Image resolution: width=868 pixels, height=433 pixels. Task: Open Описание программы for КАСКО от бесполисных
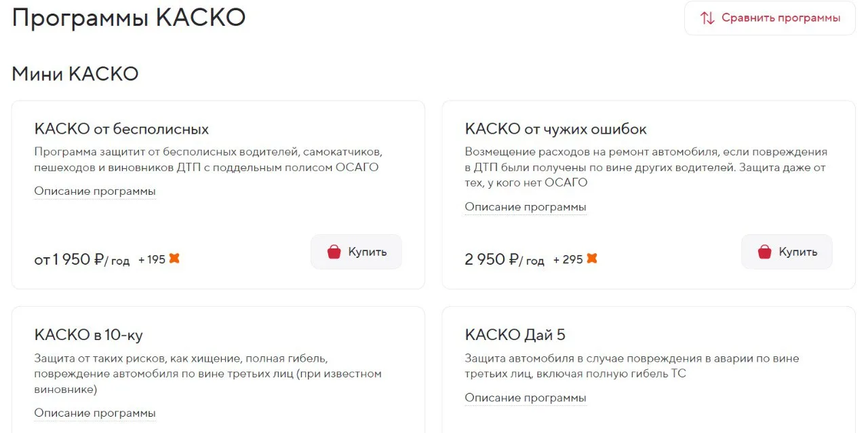[95, 191]
